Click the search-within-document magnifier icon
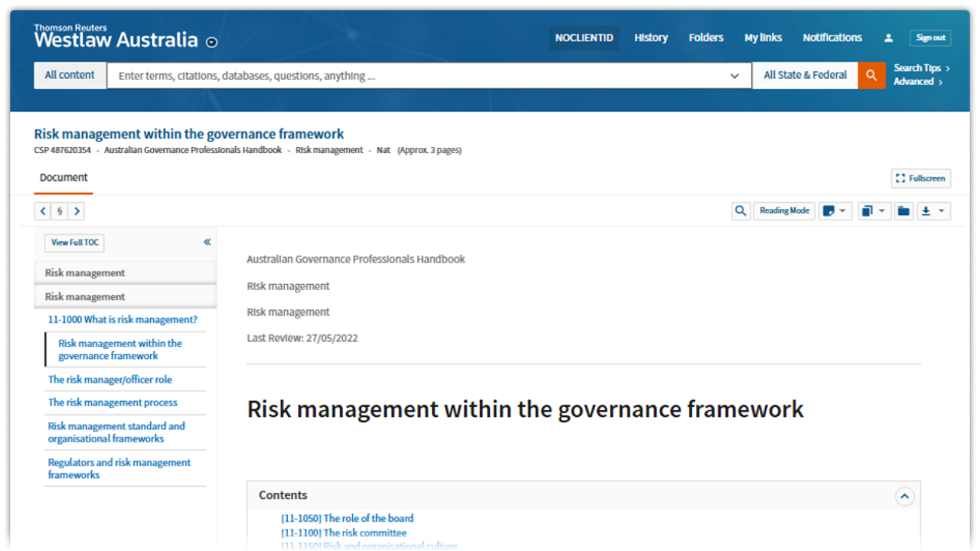The height and width of the screenshot is (551, 980). [740, 211]
